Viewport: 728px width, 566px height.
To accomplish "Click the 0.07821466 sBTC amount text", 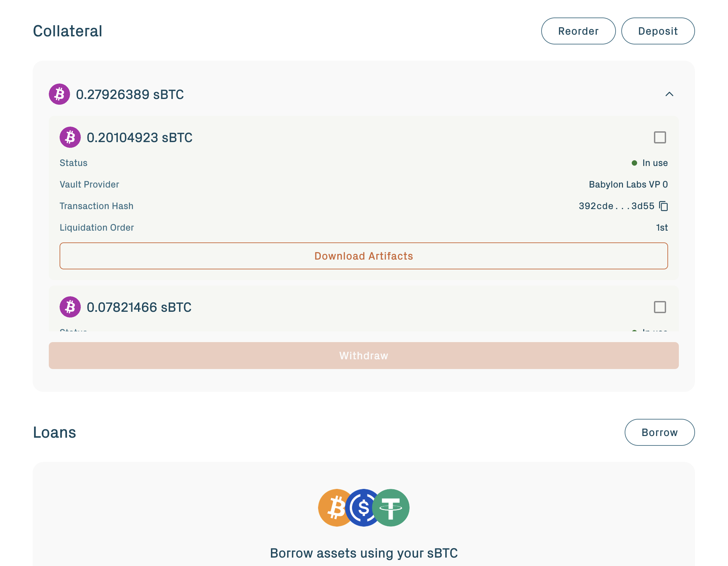I will pyautogui.click(x=139, y=307).
